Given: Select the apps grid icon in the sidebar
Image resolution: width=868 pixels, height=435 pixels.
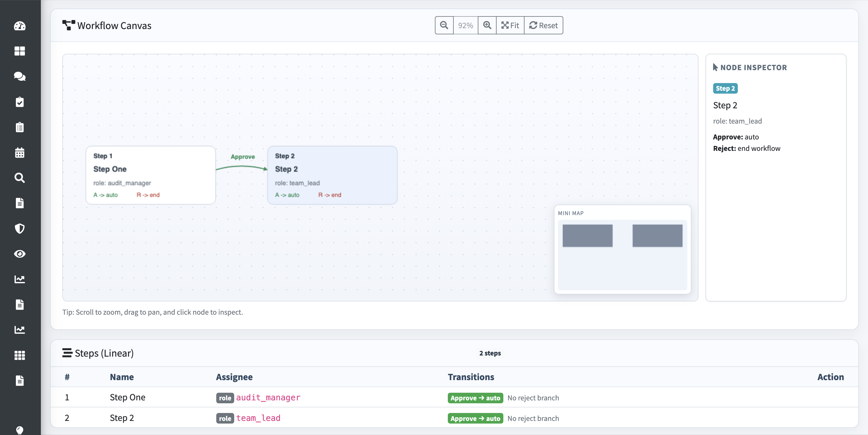Looking at the screenshot, I should pyautogui.click(x=20, y=355).
